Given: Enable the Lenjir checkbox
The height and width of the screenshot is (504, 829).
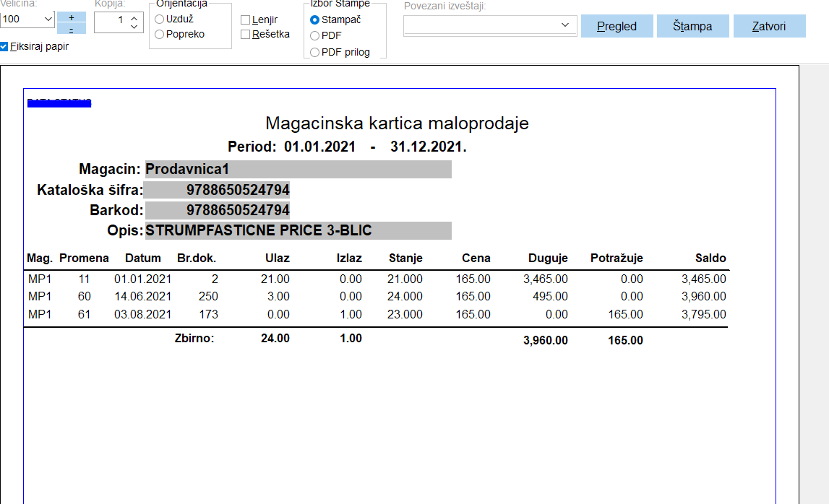Looking at the screenshot, I should (x=246, y=20).
